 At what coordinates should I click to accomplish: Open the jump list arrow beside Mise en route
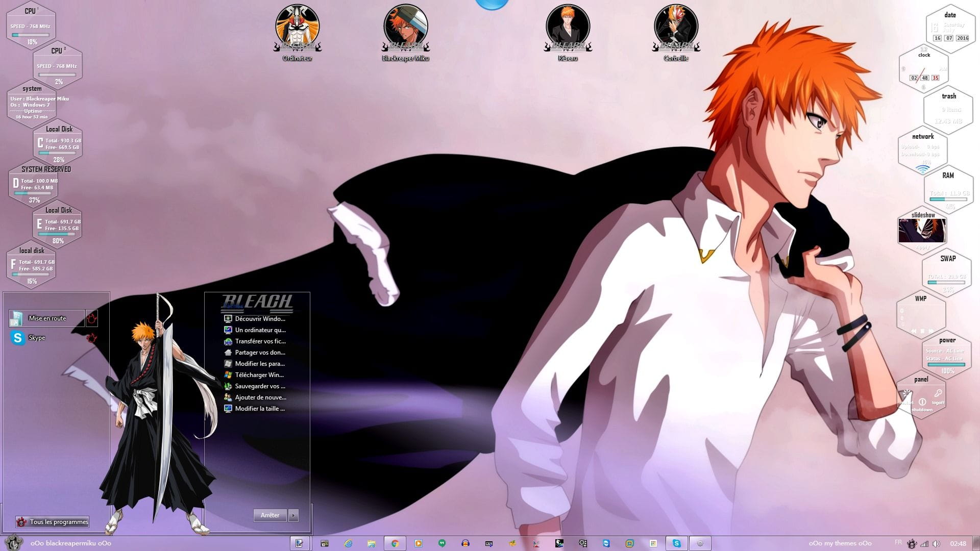[91, 318]
